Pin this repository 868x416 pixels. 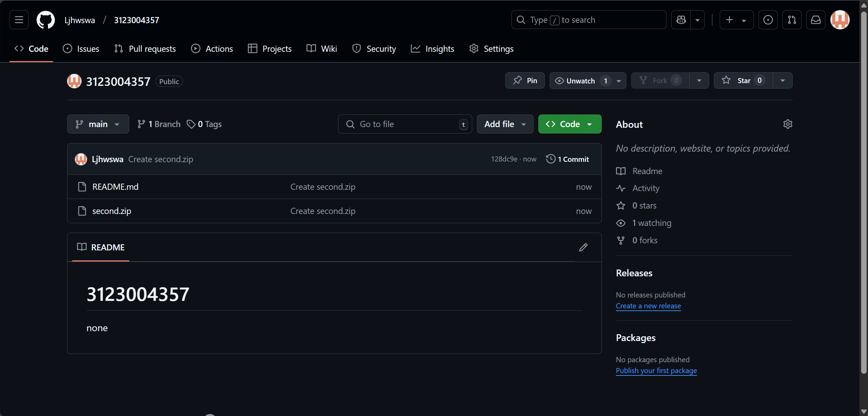[525, 81]
